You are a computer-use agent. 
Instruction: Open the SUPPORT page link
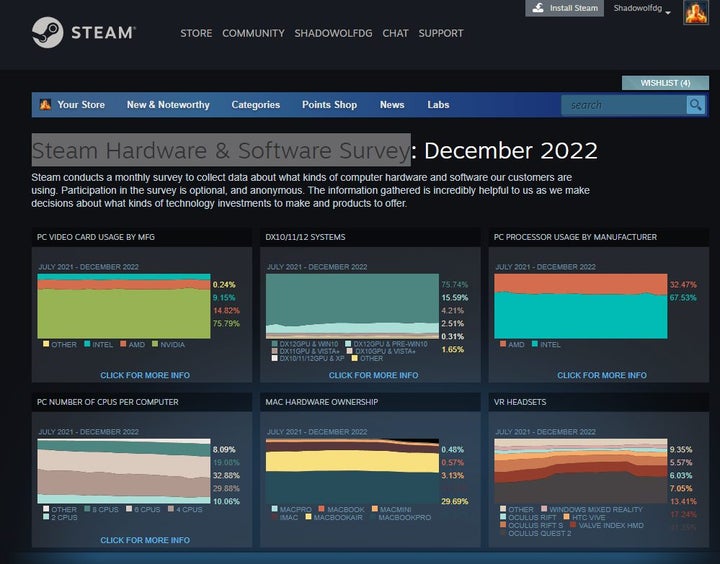[x=440, y=33]
